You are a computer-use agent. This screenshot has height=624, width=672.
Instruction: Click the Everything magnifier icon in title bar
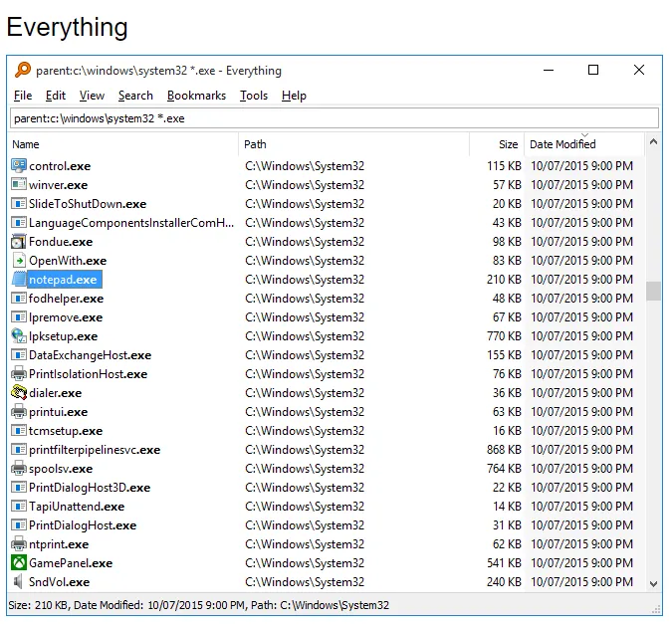click(x=23, y=70)
